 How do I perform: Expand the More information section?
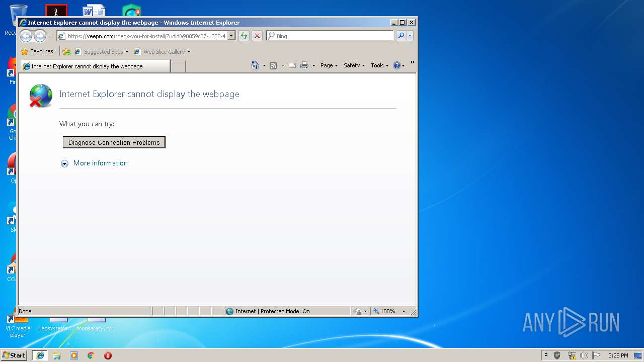tap(94, 163)
